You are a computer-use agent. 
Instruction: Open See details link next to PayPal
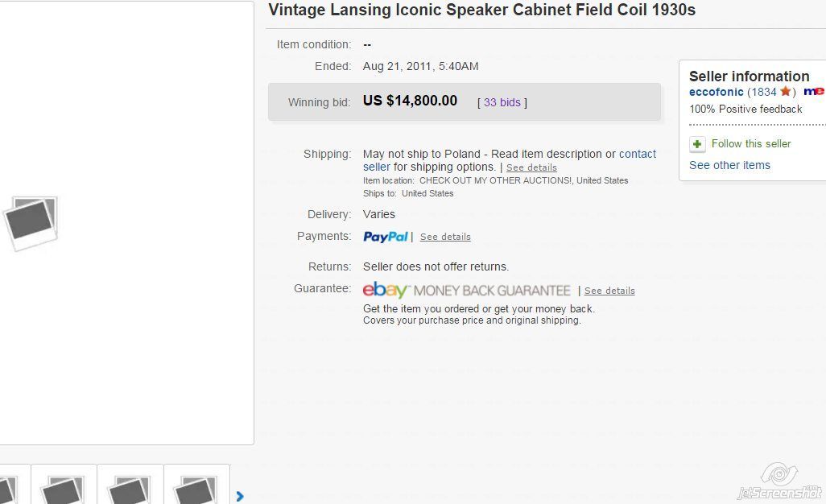445,237
